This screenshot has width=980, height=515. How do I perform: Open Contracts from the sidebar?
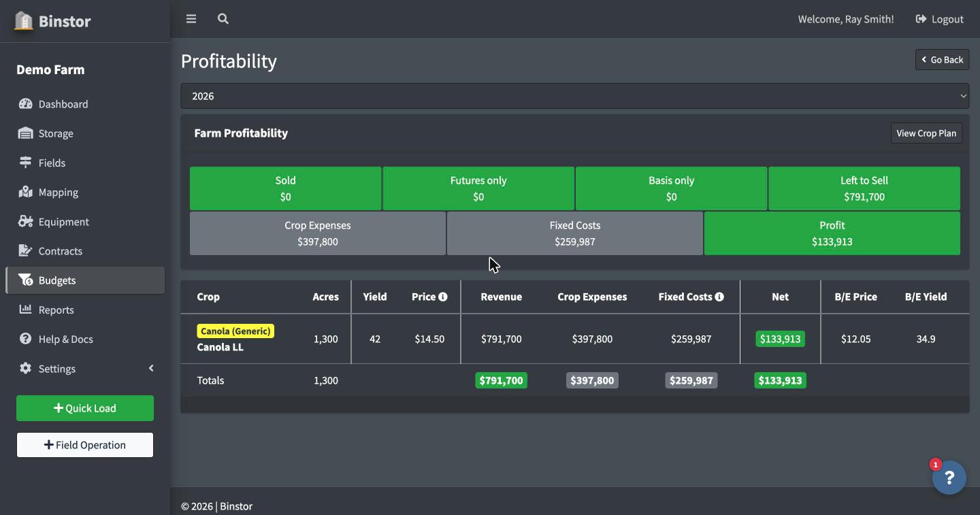[85, 251]
